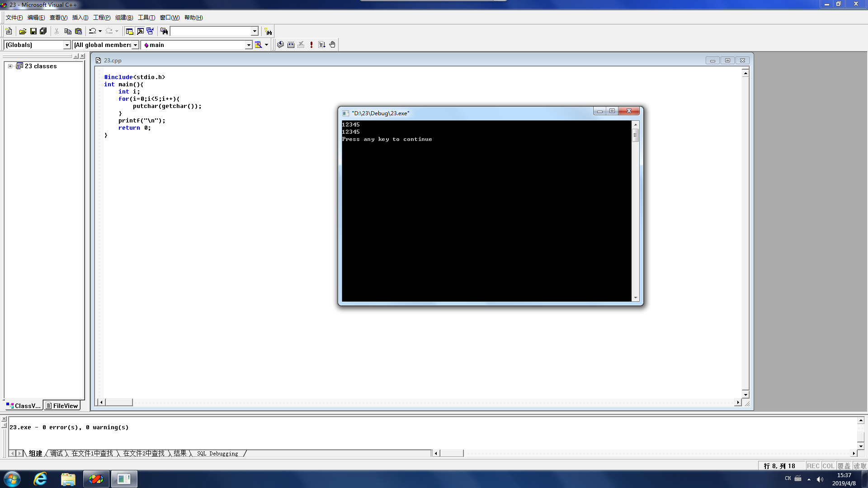Expand the 23 classes tree node
The height and width of the screenshot is (488, 868).
coord(10,66)
